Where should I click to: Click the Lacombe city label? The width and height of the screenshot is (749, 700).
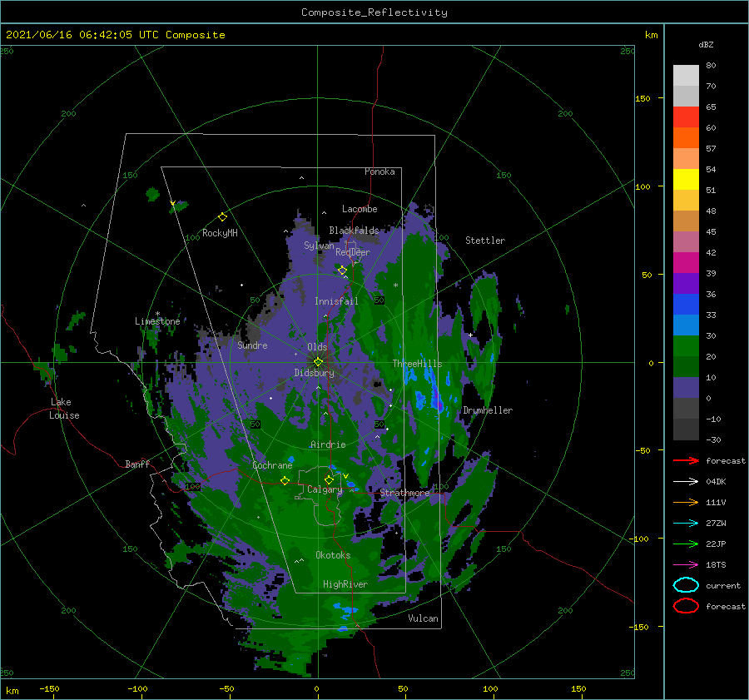[x=360, y=209]
